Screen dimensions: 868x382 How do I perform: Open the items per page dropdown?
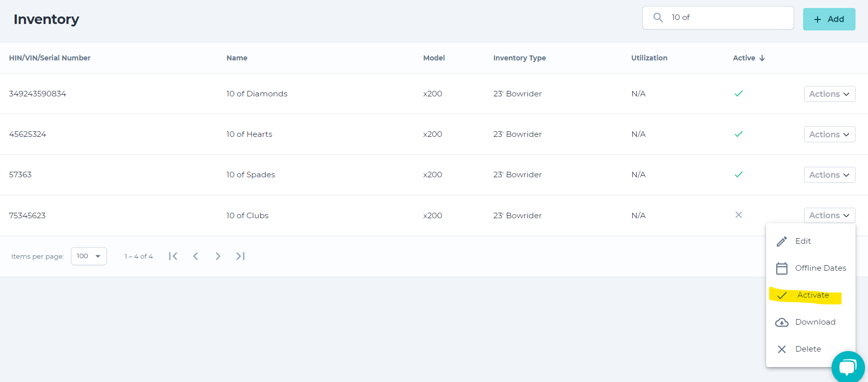pos(89,256)
